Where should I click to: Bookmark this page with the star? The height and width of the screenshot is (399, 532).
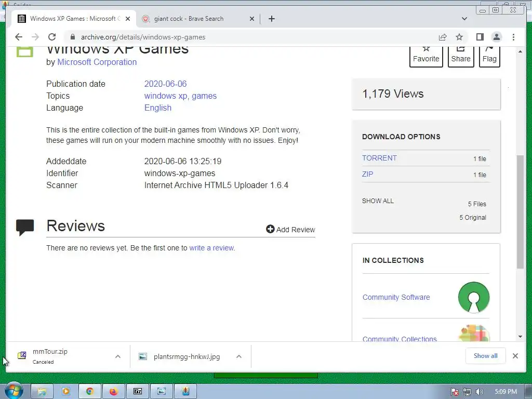click(x=459, y=37)
